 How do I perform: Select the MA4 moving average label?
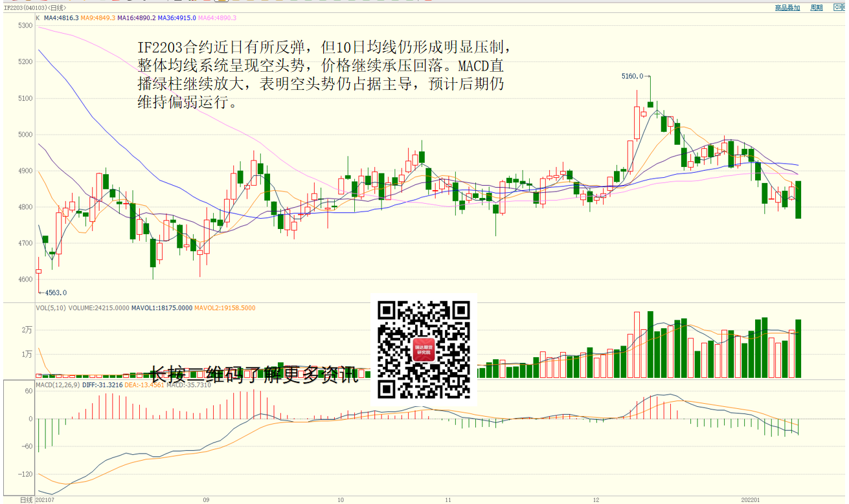[x=61, y=18]
